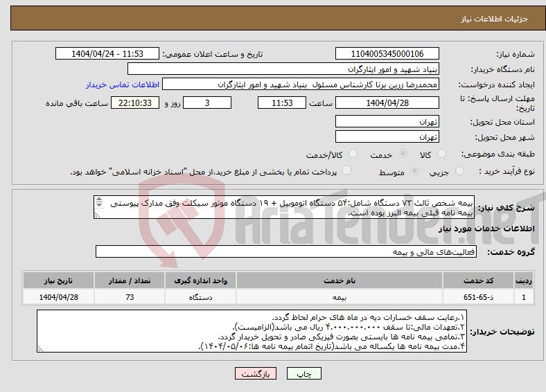Click the چاپ print button
The height and width of the screenshot is (392, 546).
(304, 373)
